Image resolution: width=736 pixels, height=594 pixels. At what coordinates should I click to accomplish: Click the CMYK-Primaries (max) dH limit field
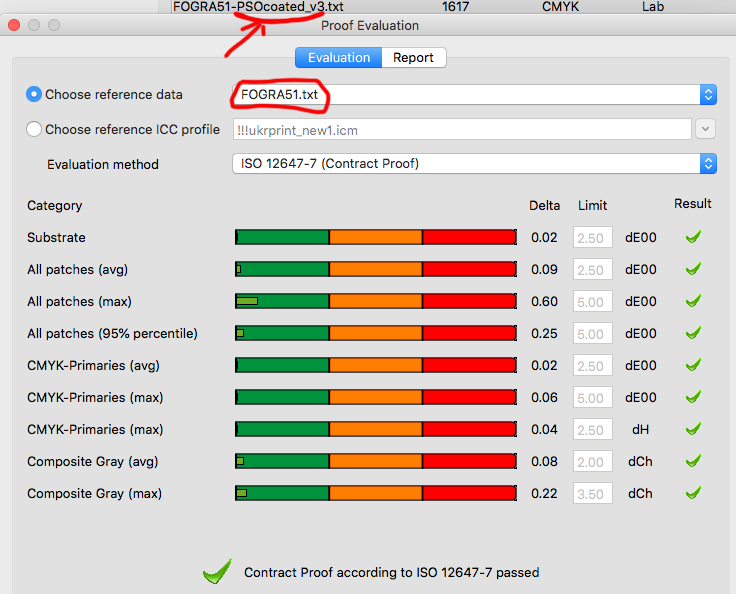[593, 429]
